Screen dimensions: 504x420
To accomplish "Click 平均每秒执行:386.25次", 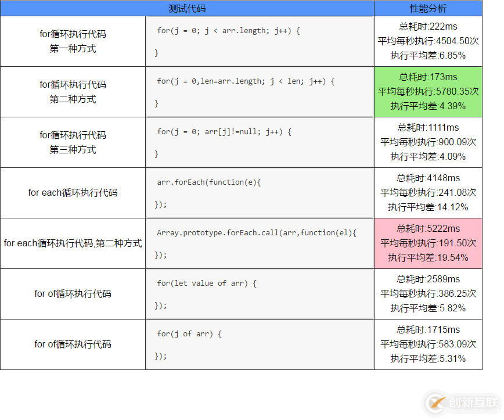I will click(428, 293).
